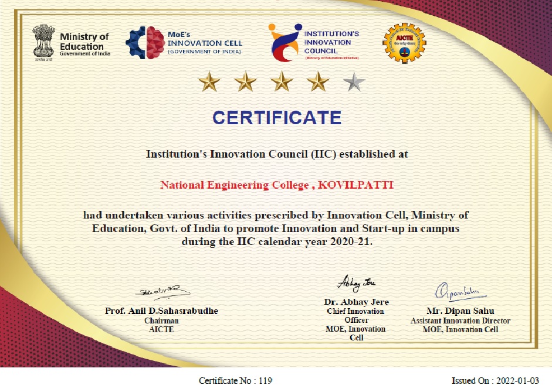Click the Issued On : 2022-01-03 date
Image resolution: width=552 pixels, height=392 pixels.
(495, 380)
